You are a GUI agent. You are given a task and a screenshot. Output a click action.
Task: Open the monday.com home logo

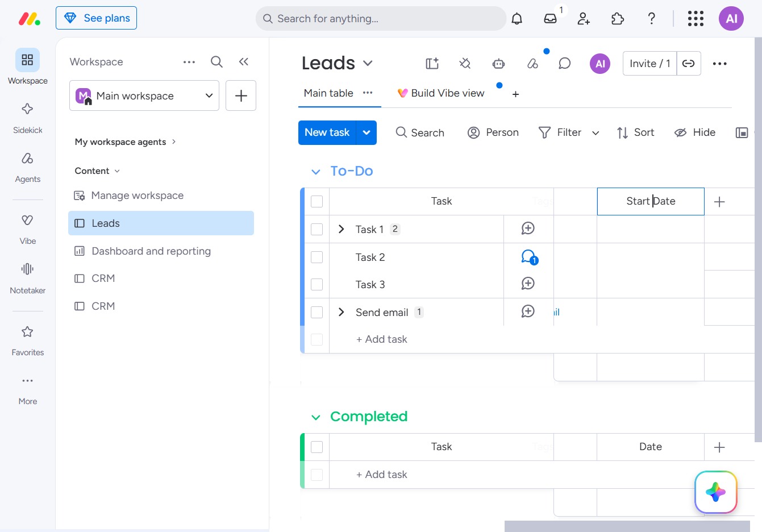pyautogui.click(x=30, y=19)
